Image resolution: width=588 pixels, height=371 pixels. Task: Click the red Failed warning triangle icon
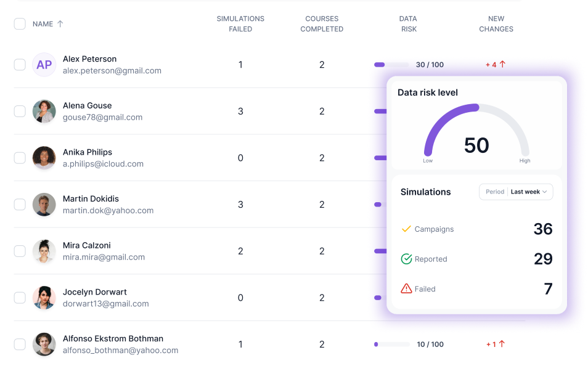(x=406, y=288)
